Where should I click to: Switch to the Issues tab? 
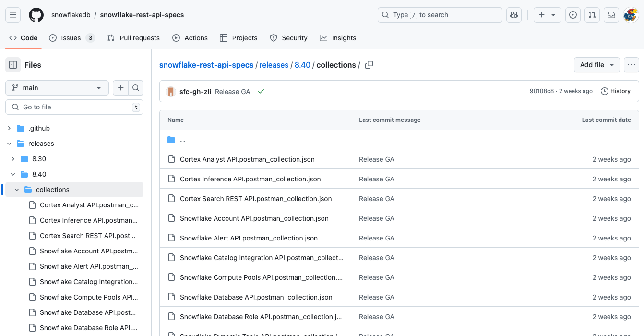(x=72, y=38)
